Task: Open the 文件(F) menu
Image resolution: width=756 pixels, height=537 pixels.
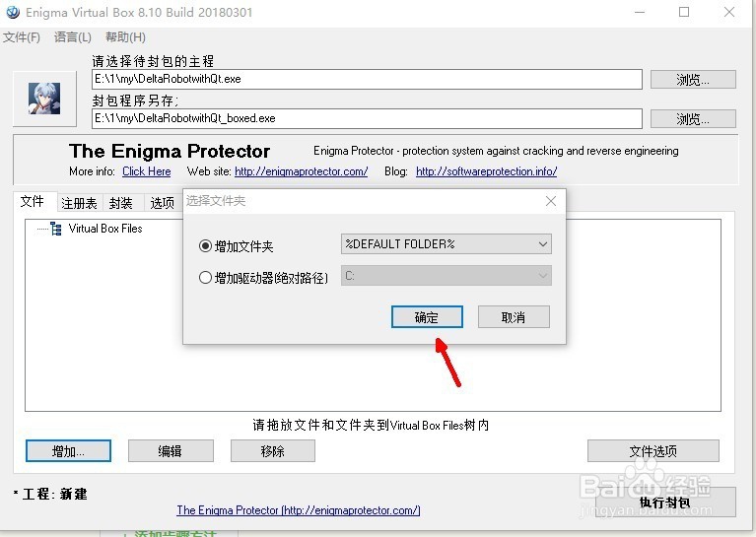Action: coord(22,37)
